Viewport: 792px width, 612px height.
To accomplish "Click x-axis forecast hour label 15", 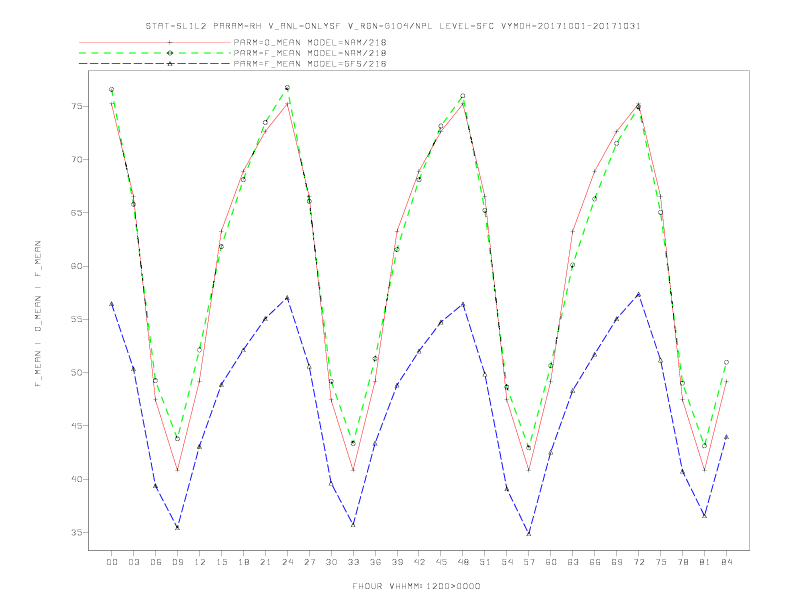I will coord(221,562).
